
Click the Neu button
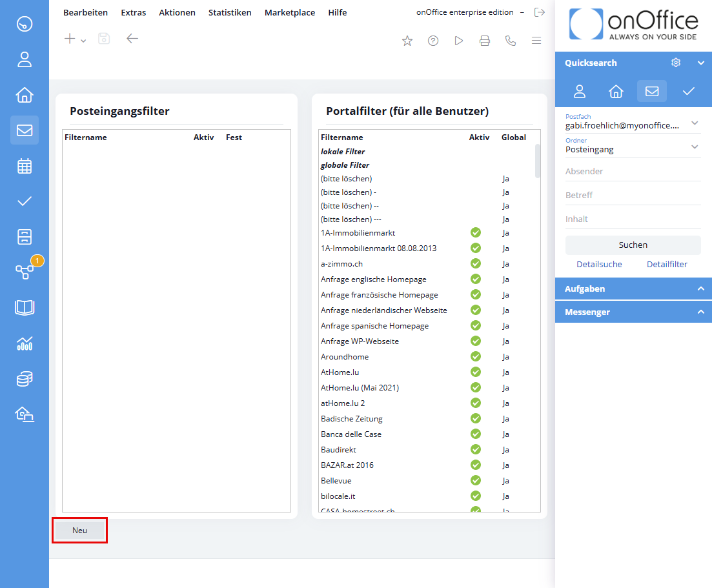tap(79, 530)
